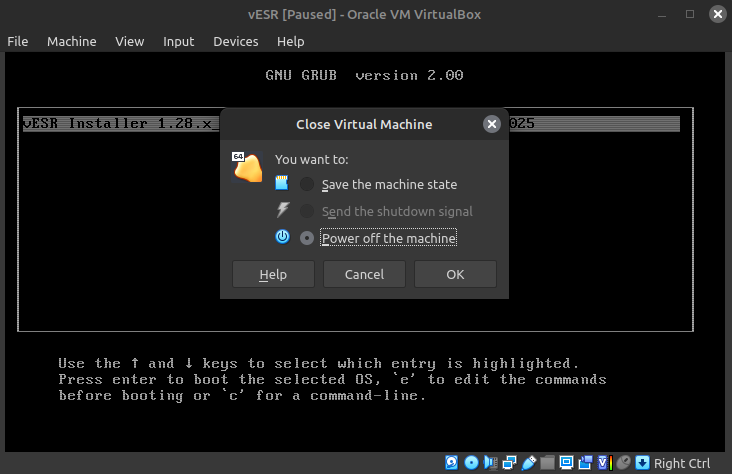732x474 pixels.
Task: Select the vESR Installer GRUB entry
Action: click(x=351, y=124)
